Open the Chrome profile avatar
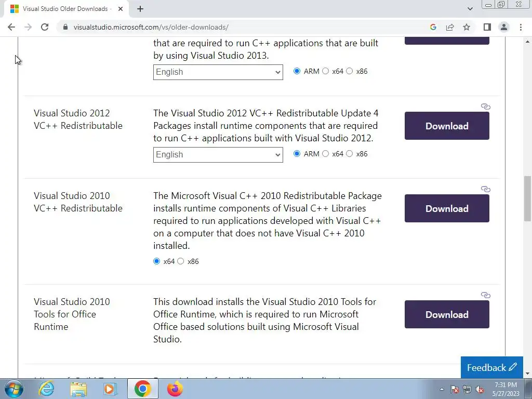Image resolution: width=532 pixels, height=399 pixels. [x=504, y=27]
